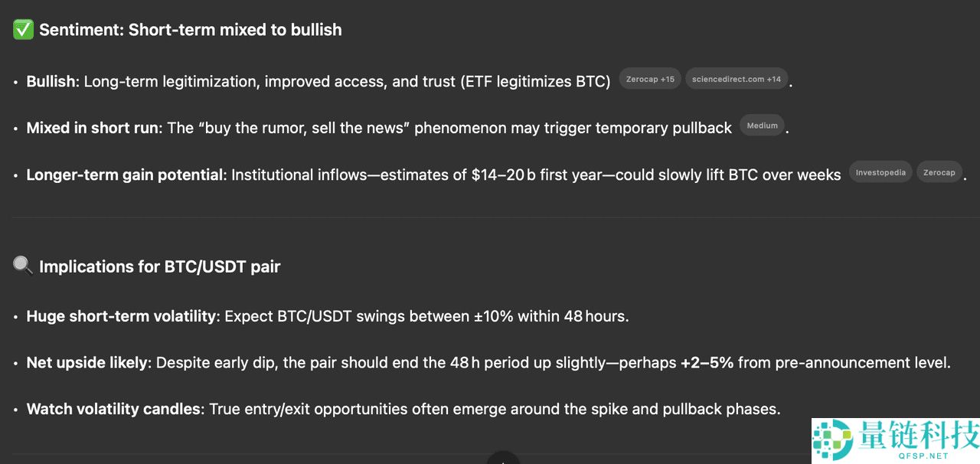Click the magnifying glass emoji beside Implications
Viewport: 980px width, 464px height.
[23, 266]
